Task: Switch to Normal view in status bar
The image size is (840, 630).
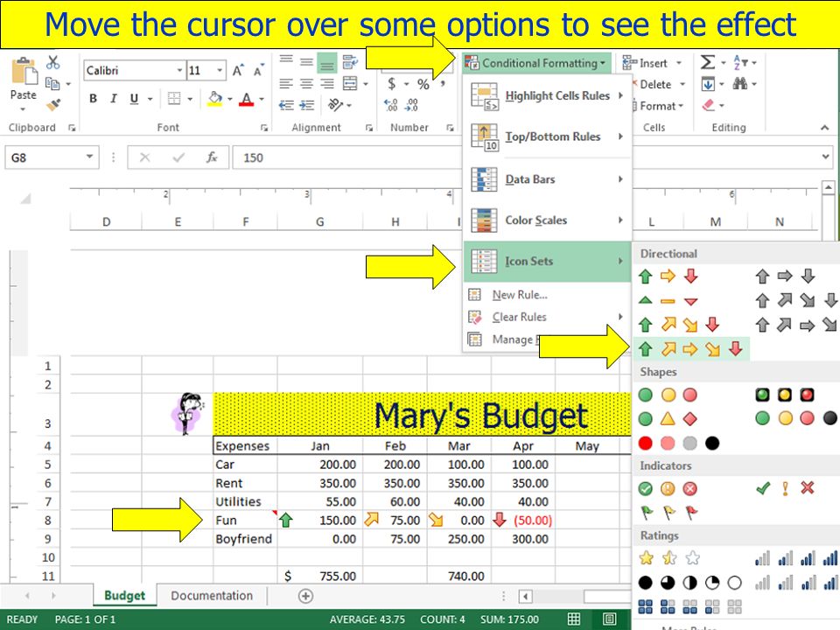Action: [x=574, y=619]
